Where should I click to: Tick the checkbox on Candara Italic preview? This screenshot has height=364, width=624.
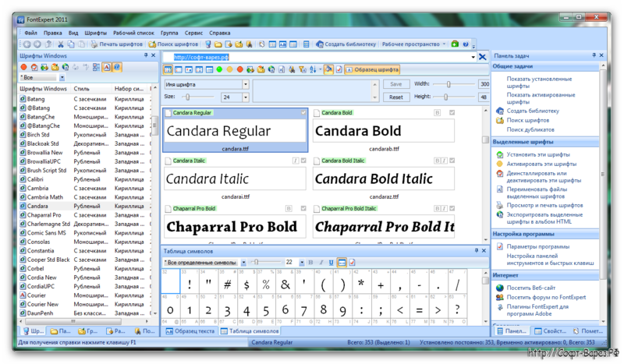coord(303,161)
